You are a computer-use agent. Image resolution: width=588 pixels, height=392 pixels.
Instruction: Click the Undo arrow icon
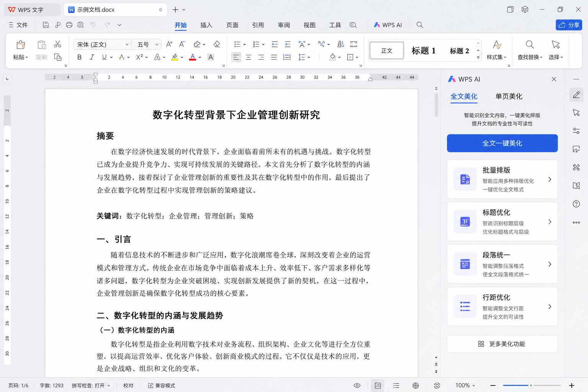93,25
